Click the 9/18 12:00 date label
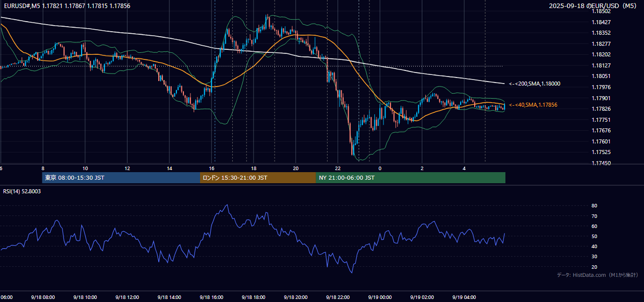 click(x=127, y=297)
